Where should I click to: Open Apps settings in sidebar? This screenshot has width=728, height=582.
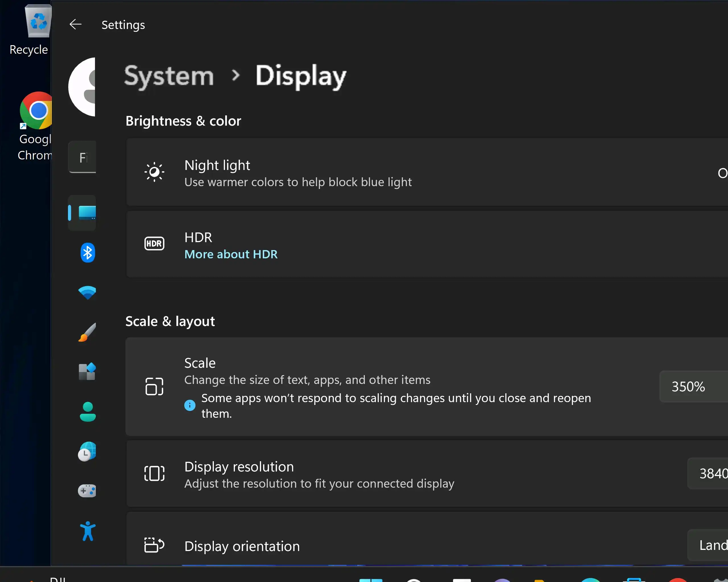(88, 372)
